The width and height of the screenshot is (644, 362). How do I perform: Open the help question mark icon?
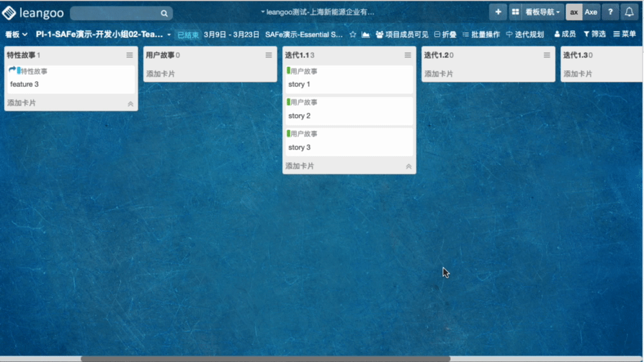[611, 12]
